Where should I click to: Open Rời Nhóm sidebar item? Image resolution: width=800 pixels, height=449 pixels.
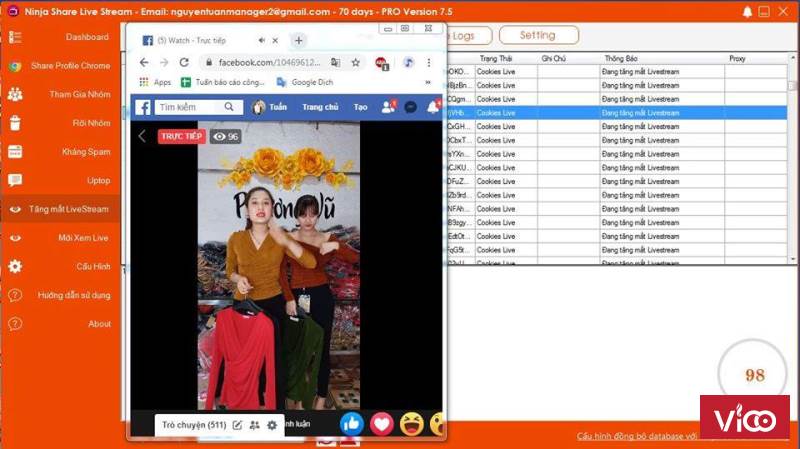[x=91, y=122]
